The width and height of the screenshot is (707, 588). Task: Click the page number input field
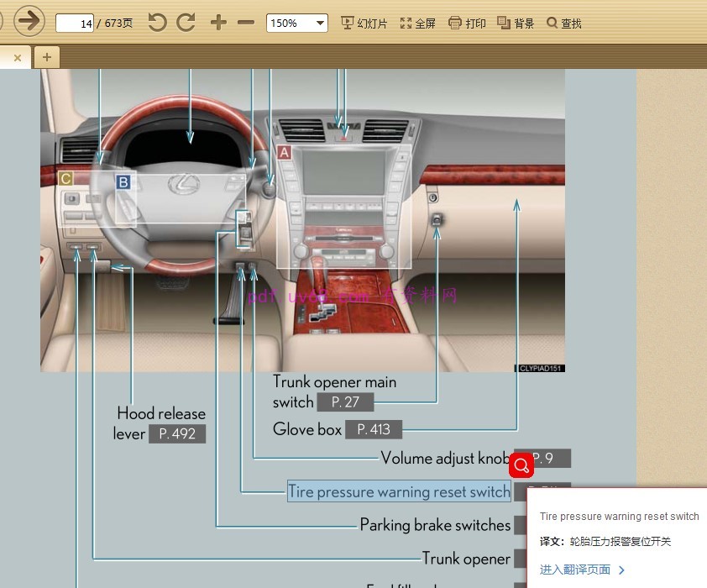pos(75,24)
